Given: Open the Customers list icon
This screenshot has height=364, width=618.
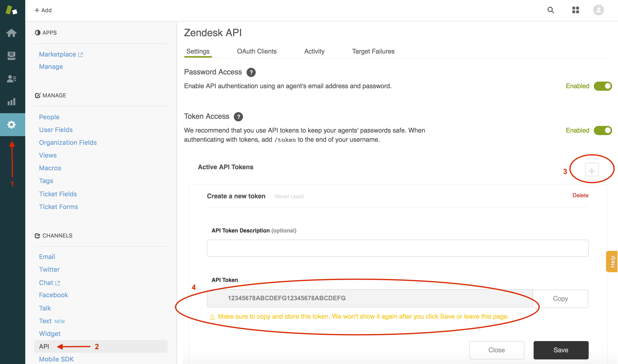Looking at the screenshot, I should coord(11,79).
